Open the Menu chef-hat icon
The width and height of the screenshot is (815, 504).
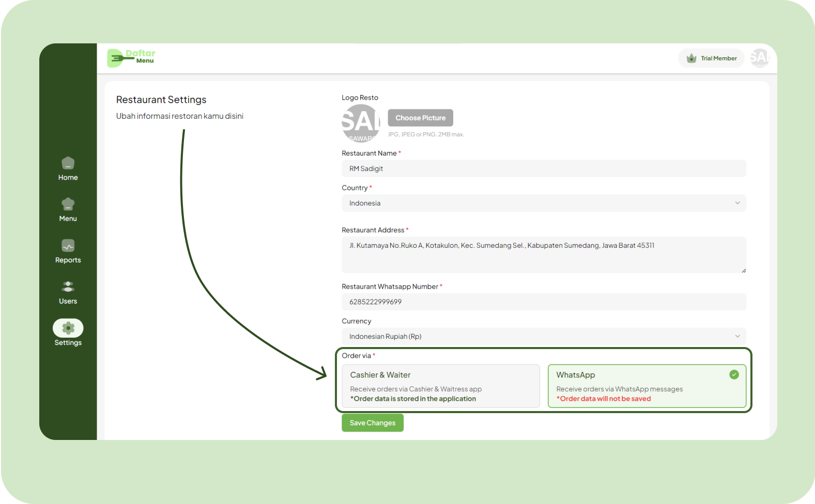(x=68, y=204)
